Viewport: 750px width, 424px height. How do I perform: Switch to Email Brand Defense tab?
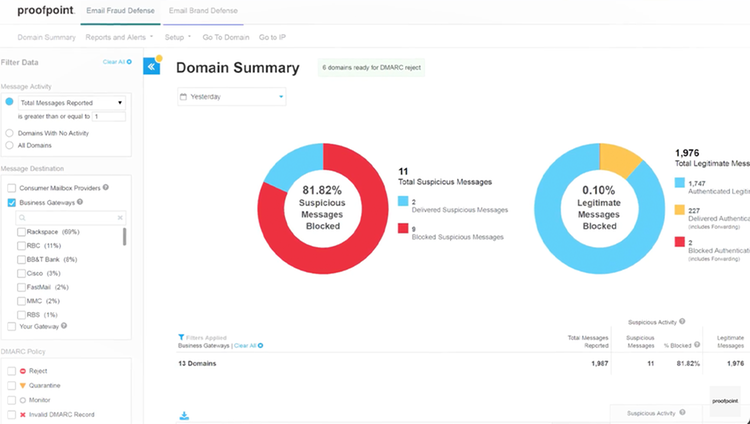(203, 11)
